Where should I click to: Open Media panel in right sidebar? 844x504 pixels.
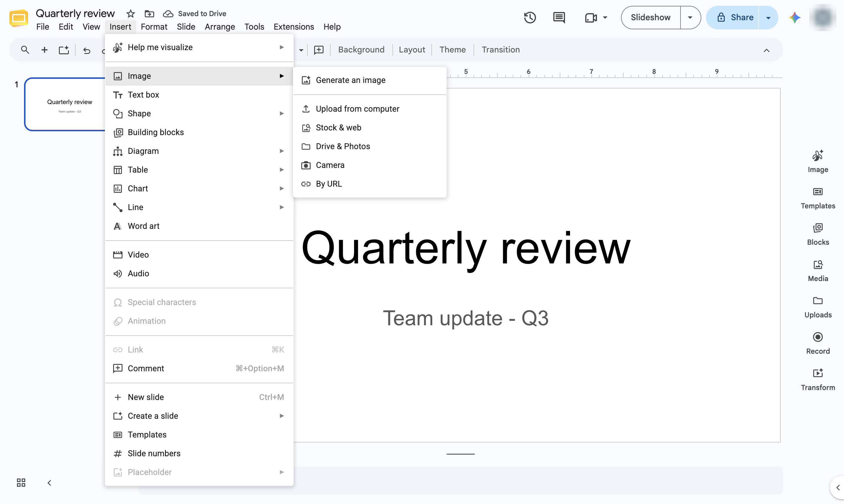coord(818,271)
